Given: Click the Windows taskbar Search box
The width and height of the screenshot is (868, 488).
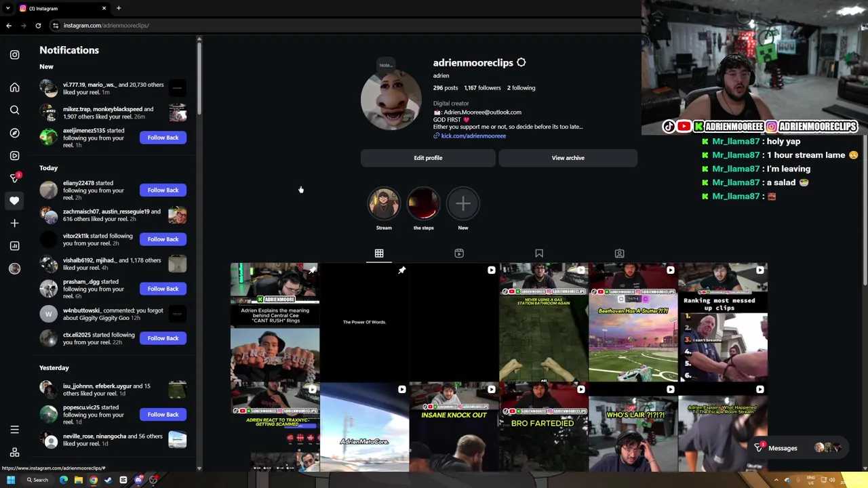Looking at the screenshot, I should pos(37,480).
